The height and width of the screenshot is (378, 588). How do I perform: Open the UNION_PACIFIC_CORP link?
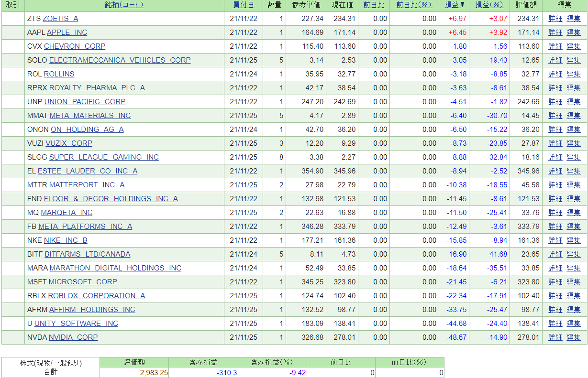pos(85,102)
